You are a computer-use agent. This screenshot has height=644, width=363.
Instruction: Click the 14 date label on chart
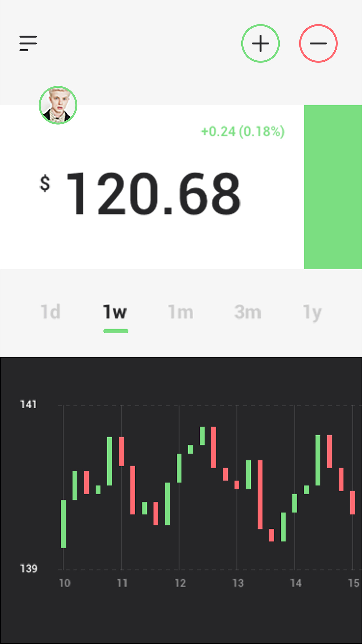(296, 583)
